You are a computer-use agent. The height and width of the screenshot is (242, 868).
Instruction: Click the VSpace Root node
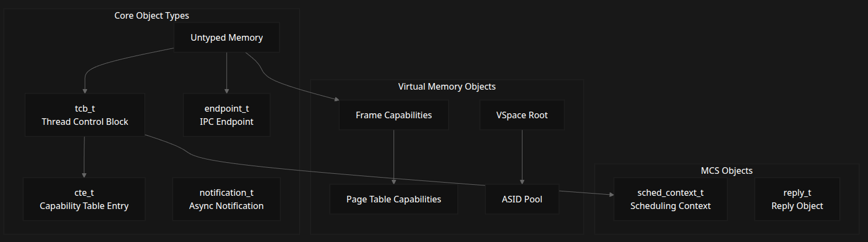[x=522, y=115]
